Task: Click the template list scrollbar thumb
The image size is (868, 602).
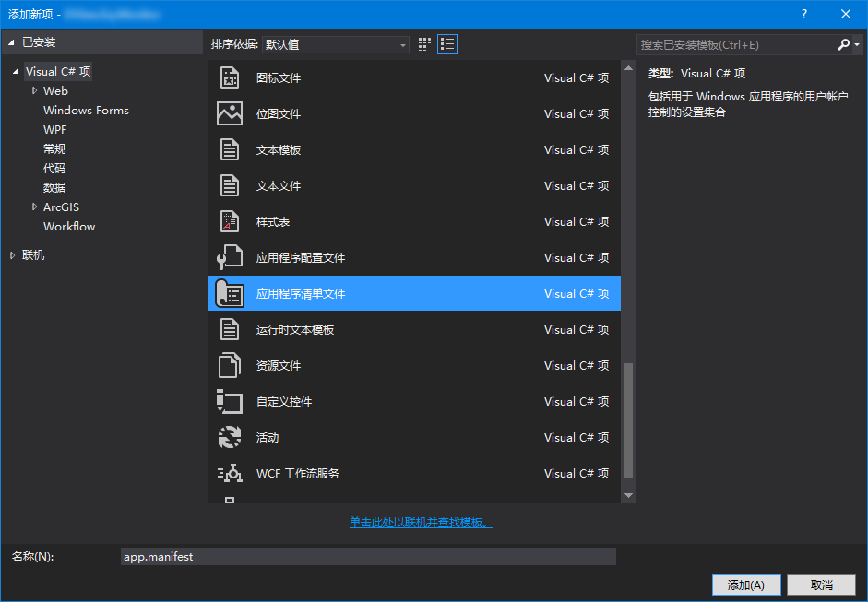Action: tap(628, 420)
